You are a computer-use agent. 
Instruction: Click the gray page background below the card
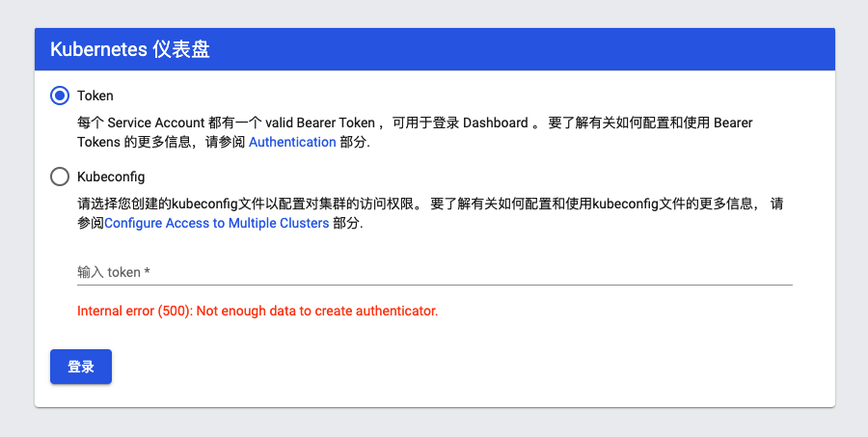[434, 423]
